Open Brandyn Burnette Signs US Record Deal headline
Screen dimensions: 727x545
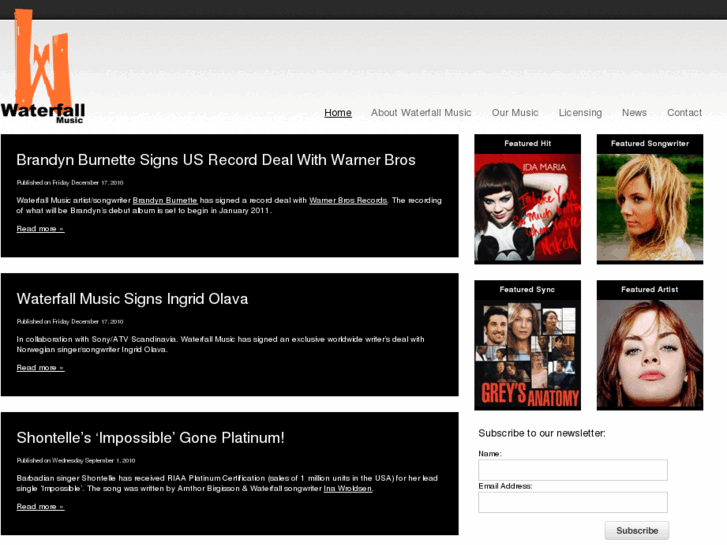tap(216, 160)
